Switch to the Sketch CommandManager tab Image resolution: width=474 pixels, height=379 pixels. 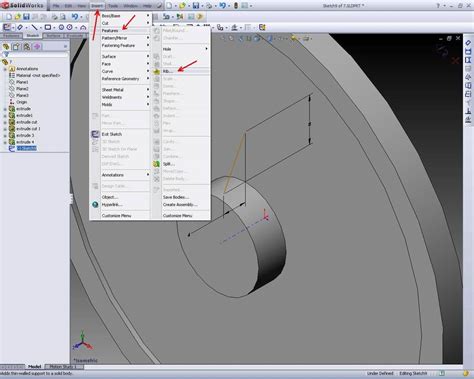32,36
